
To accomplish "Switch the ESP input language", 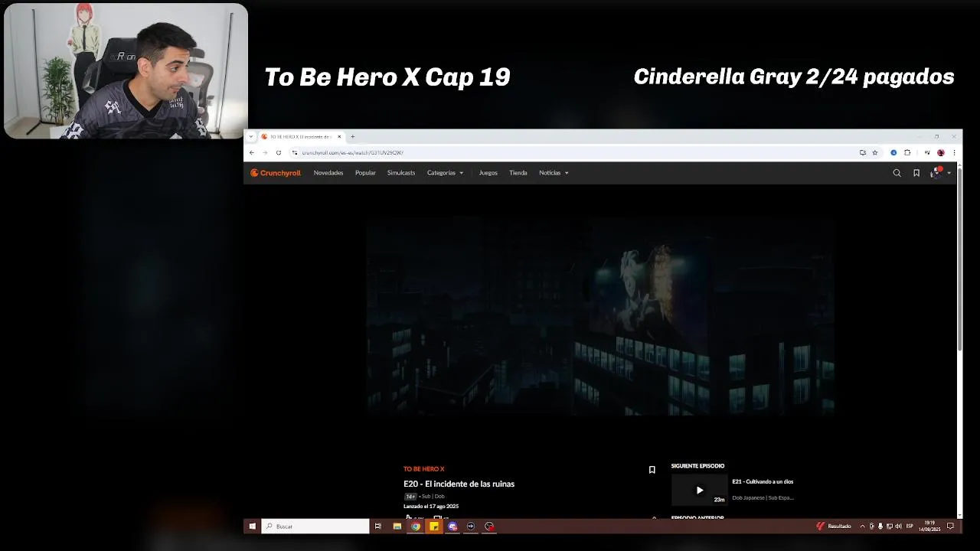I will point(910,526).
